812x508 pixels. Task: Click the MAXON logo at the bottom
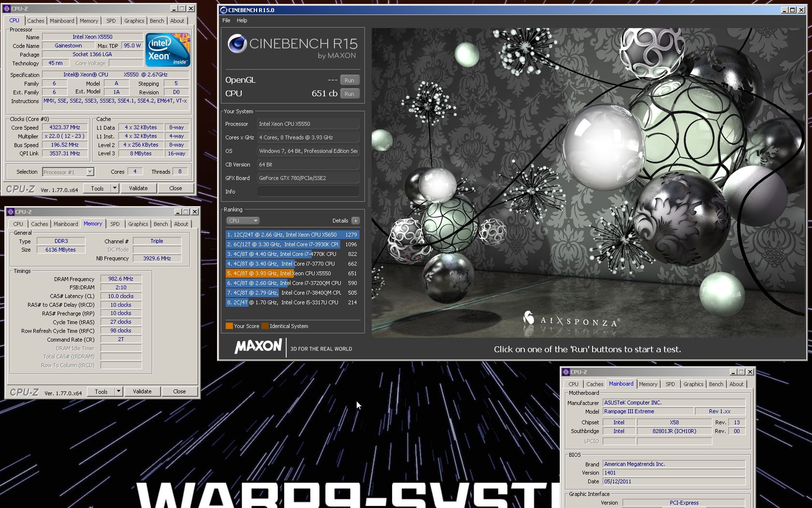point(258,346)
